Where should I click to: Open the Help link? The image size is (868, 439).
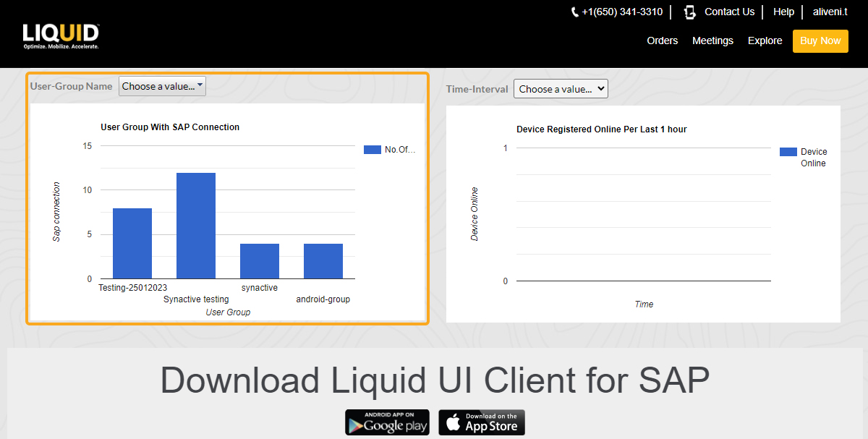(783, 12)
